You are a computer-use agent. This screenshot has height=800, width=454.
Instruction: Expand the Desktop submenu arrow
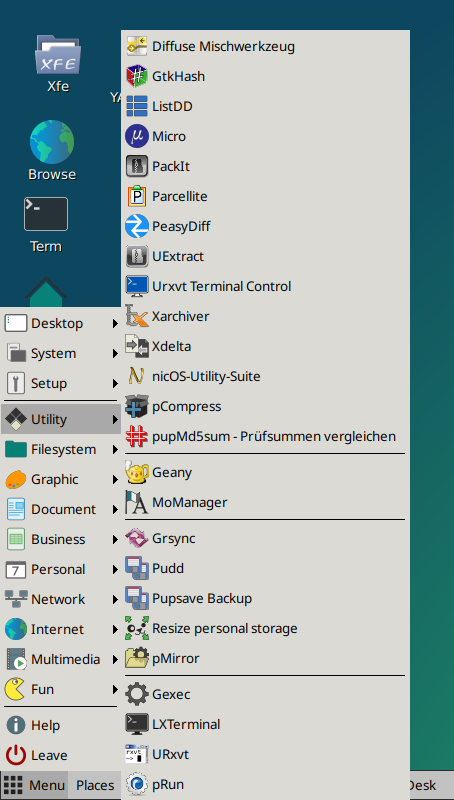[x=115, y=323]
